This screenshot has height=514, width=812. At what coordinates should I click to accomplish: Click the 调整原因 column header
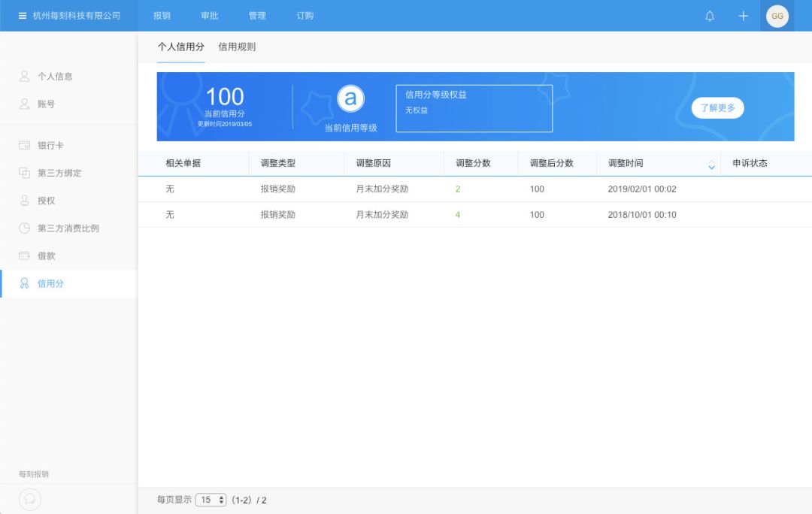[x=373, y=163]
